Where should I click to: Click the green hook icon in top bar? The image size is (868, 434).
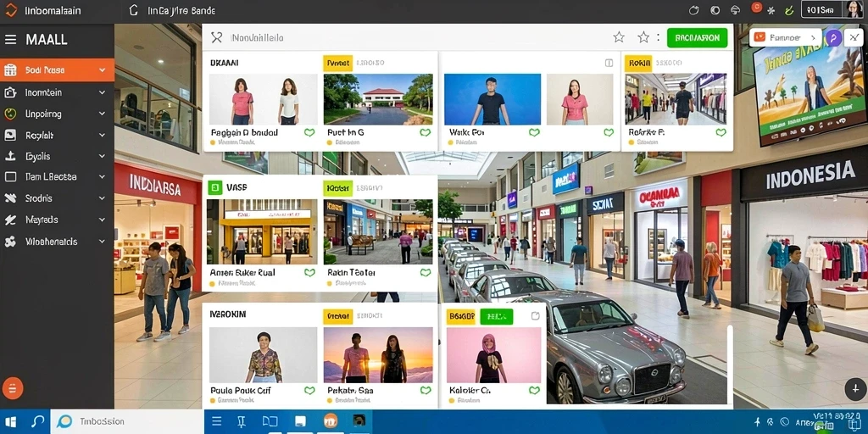(790, 10)
